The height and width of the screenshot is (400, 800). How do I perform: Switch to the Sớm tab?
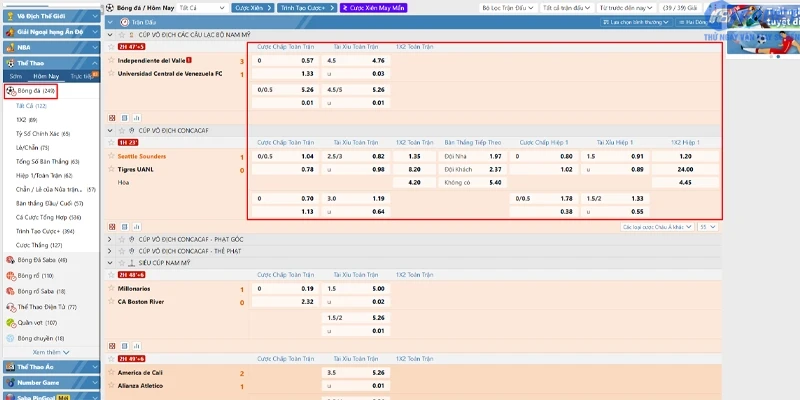click(x=15, y=76)
